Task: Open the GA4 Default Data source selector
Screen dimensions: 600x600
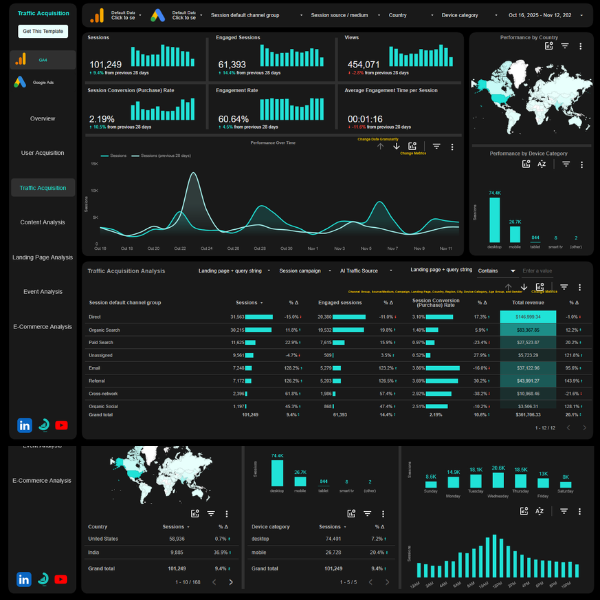Action: tap(116, 15)
